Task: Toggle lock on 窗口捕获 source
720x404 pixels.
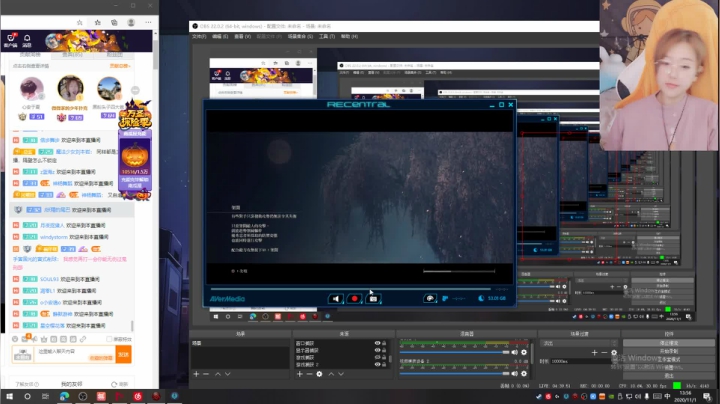Action: pos(384,343)
